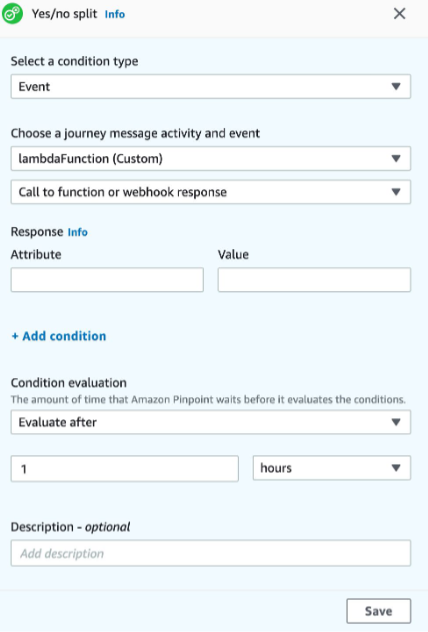The image size is (428, 632).
Task: Click the wait duration field showing 1
Action: click(125, 468)
